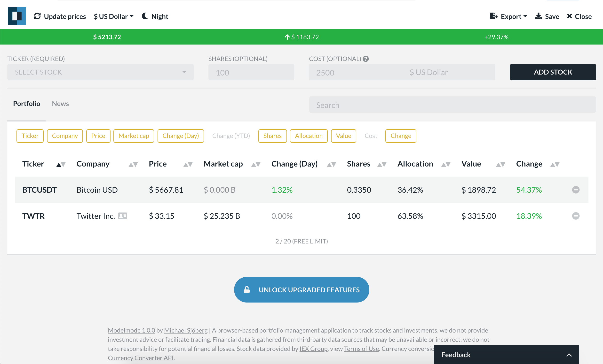Screen dimensions: 603x364
Task: Remove the TWTR row using its minus icon
Action: coord(576,216)
